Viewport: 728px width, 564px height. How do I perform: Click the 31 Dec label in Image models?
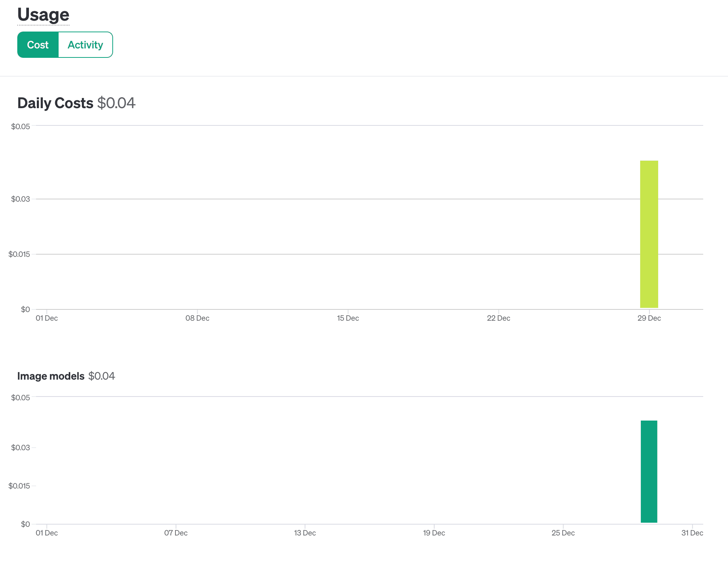click(692, 533)
